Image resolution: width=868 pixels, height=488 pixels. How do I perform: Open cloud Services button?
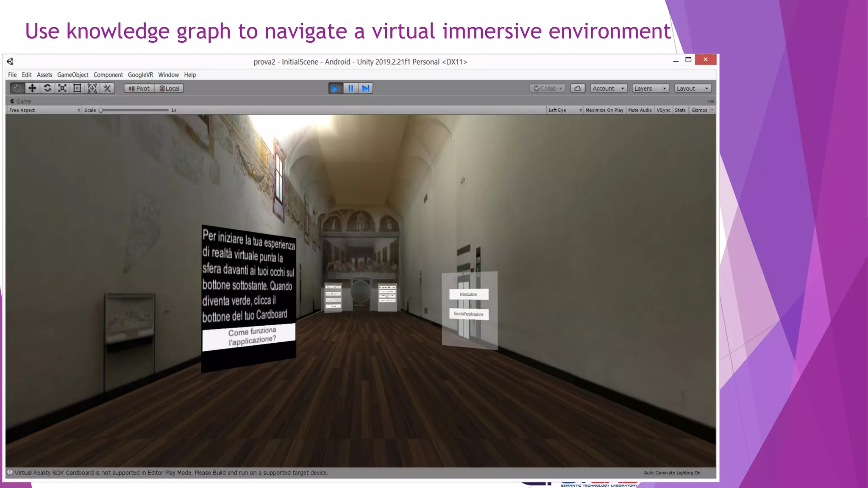pyautogui.click(x=577, y=89)
